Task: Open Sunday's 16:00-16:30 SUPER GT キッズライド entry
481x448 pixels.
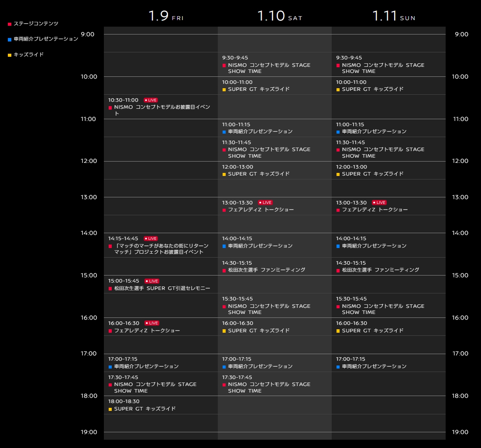Action: point(372,331)
